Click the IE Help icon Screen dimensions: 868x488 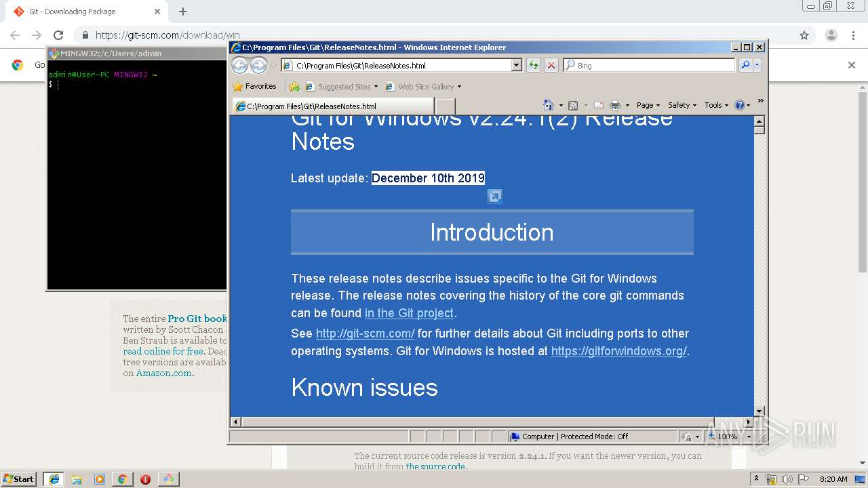(x=740, y=105)
